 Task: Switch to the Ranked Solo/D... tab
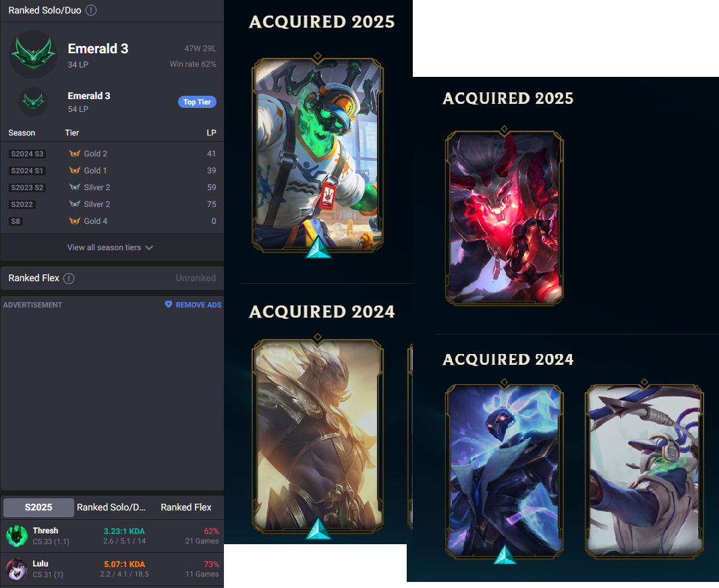click(x=111, y=507)
